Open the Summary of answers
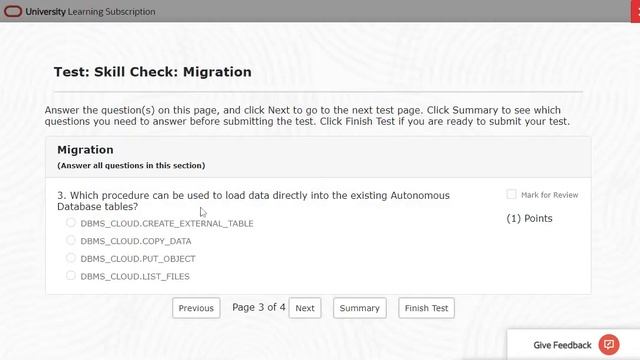 coord(360,308)
